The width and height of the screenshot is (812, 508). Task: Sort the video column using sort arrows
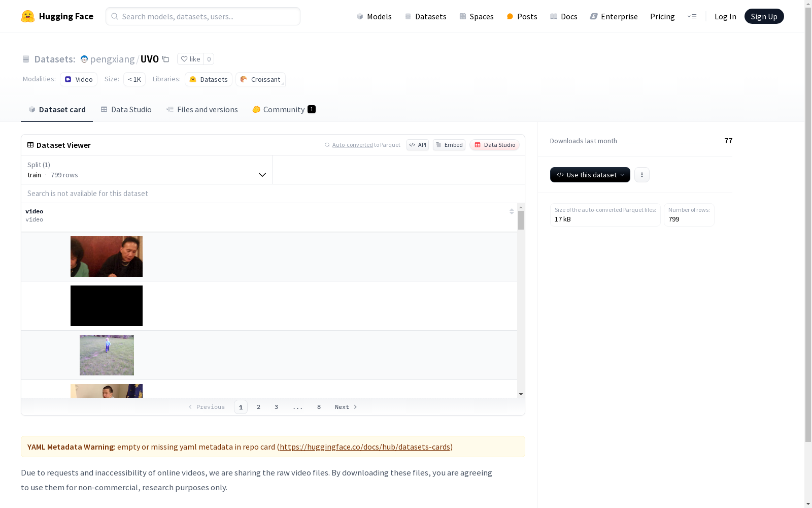coord(512,211)
